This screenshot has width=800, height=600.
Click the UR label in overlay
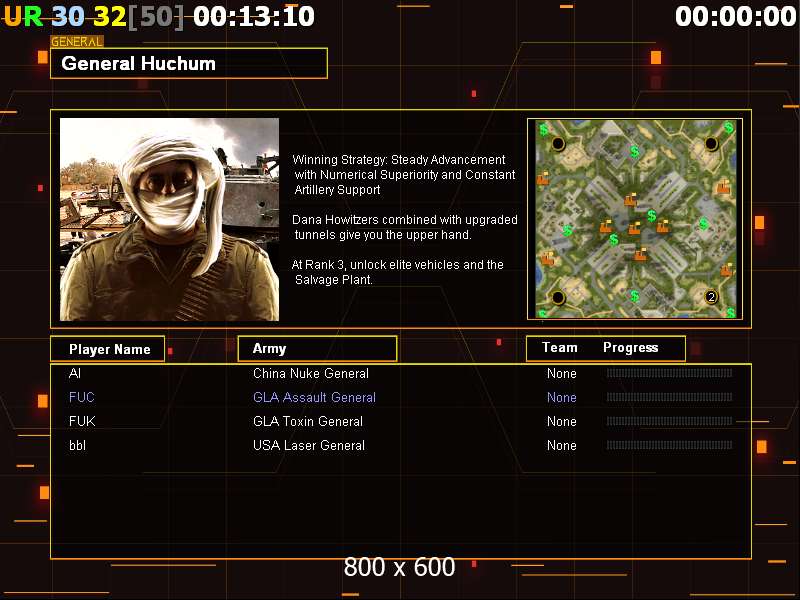(x=23, y=16)
